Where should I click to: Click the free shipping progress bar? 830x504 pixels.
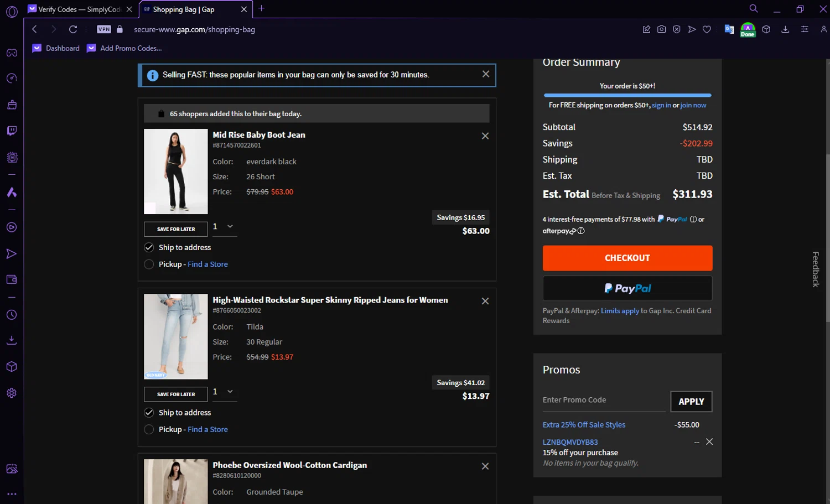coord(627,95)
